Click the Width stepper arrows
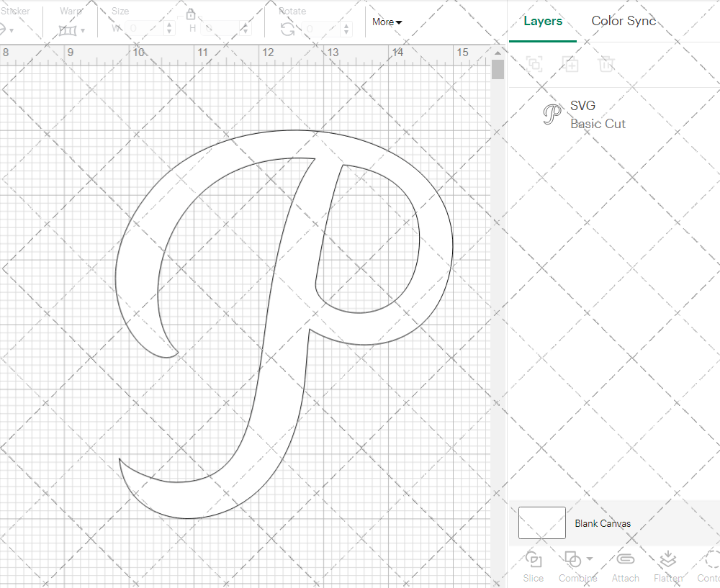Viewport: 720px width, 588px height. coord(169,29)
